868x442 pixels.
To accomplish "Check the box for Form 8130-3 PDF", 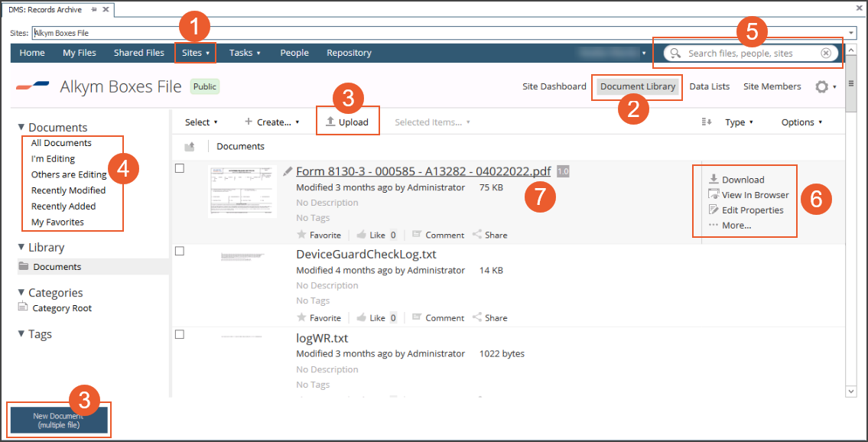I will click(x=180, y=168).
